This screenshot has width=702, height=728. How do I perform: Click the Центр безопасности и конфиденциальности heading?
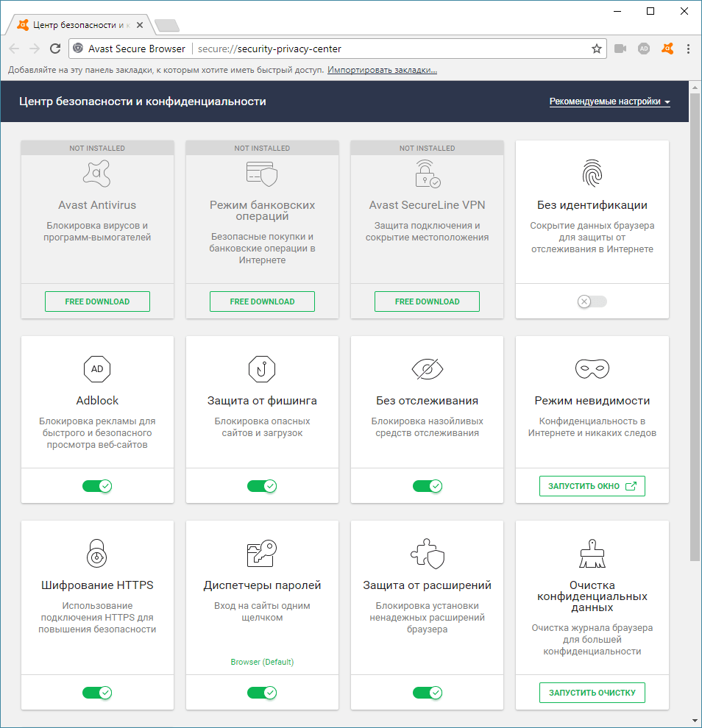click(143, 101)
